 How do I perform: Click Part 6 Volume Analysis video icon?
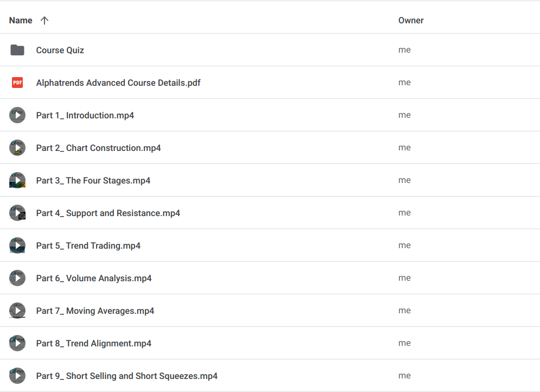point(17,278)
